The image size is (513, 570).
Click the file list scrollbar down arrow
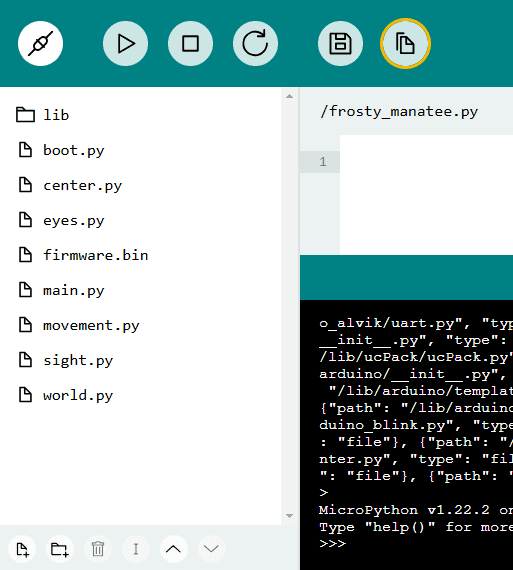coord(289,516)
